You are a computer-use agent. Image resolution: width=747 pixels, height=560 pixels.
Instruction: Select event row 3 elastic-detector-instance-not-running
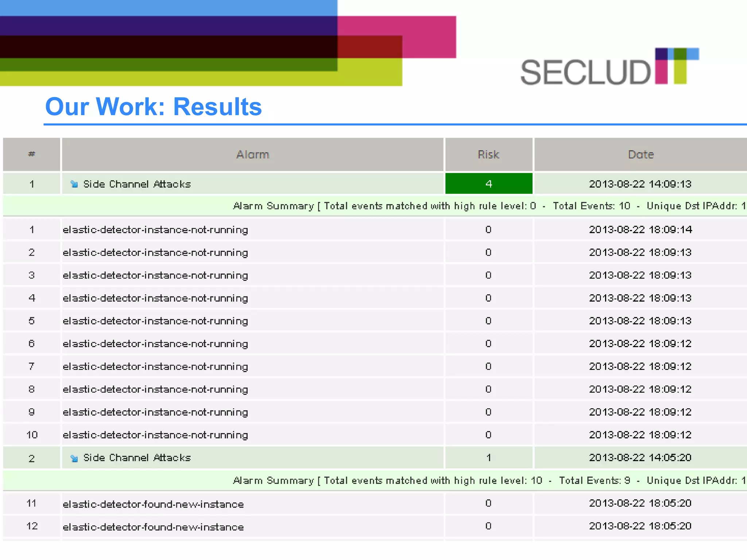tap(375, 275)
